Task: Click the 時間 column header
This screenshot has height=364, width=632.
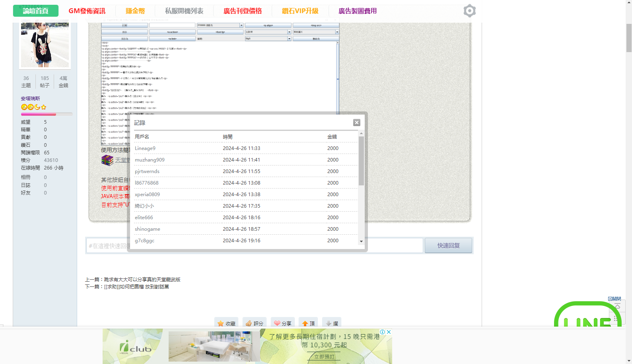Action: coord(228,136)
